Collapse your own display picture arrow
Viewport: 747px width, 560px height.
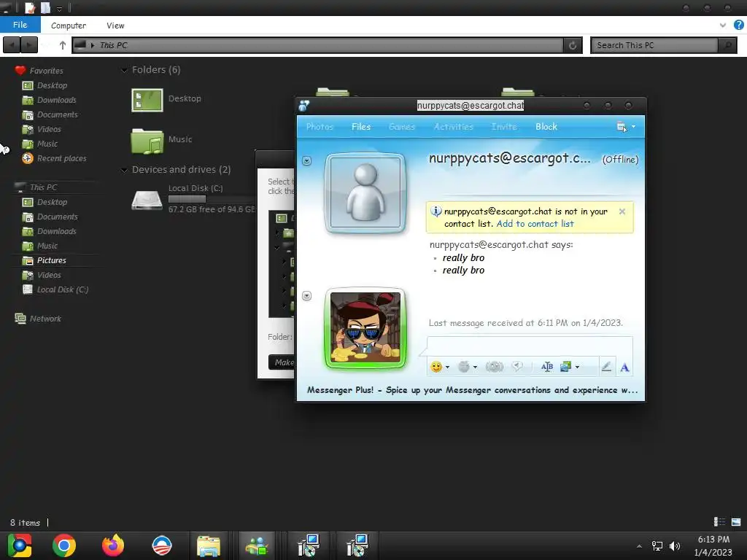307,296
